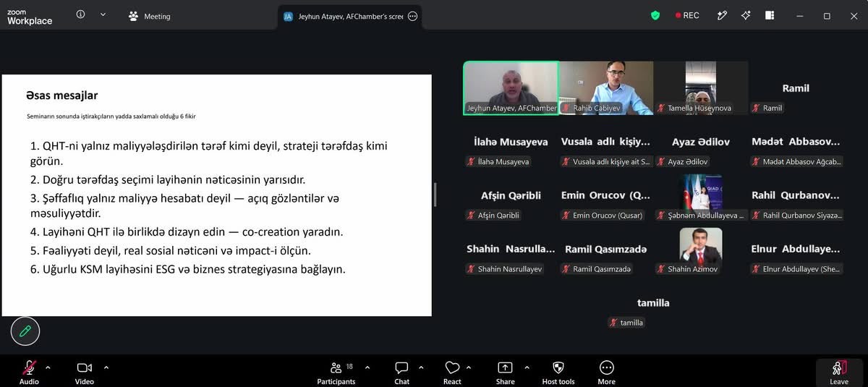The image size is (868, 387).
Task: Leave the meeting
Action: click(839, 372)
